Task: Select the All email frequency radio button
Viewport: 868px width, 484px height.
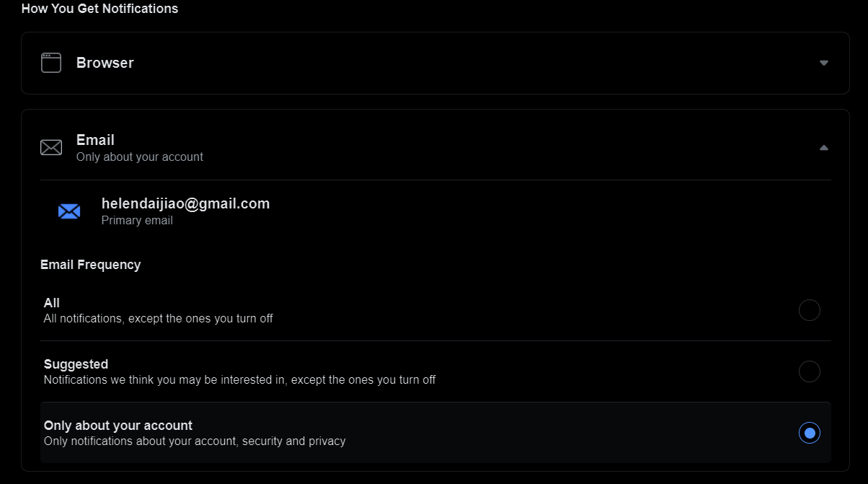Action: pyautogui.click(x=810, y=310)
